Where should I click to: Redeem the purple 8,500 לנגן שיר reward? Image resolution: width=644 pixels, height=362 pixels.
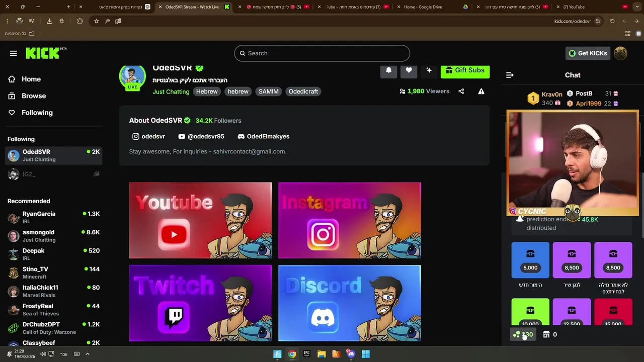[572, 260]
